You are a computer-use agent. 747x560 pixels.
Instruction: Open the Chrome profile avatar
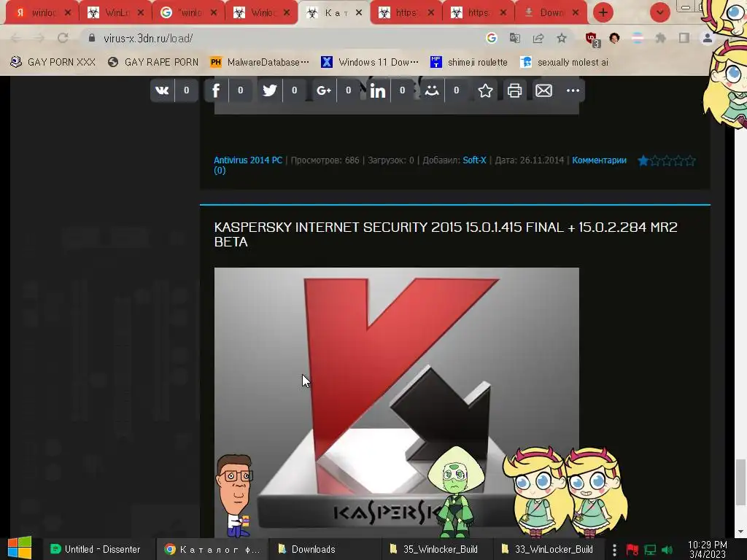707,38
